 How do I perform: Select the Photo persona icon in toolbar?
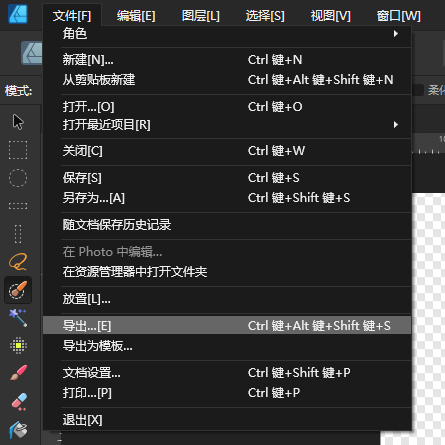32,53
